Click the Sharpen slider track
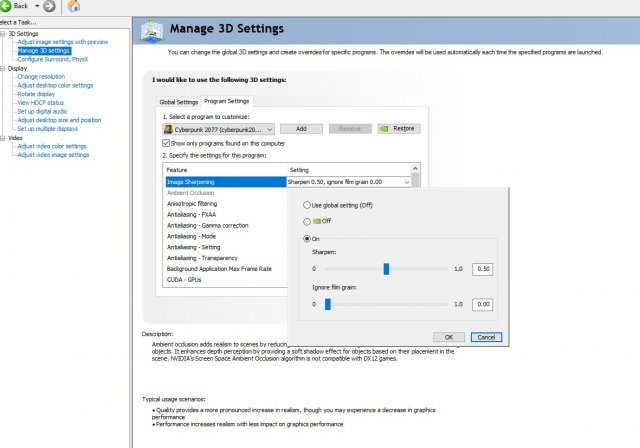The image size is (640, 448). click(x=420, y=269)
